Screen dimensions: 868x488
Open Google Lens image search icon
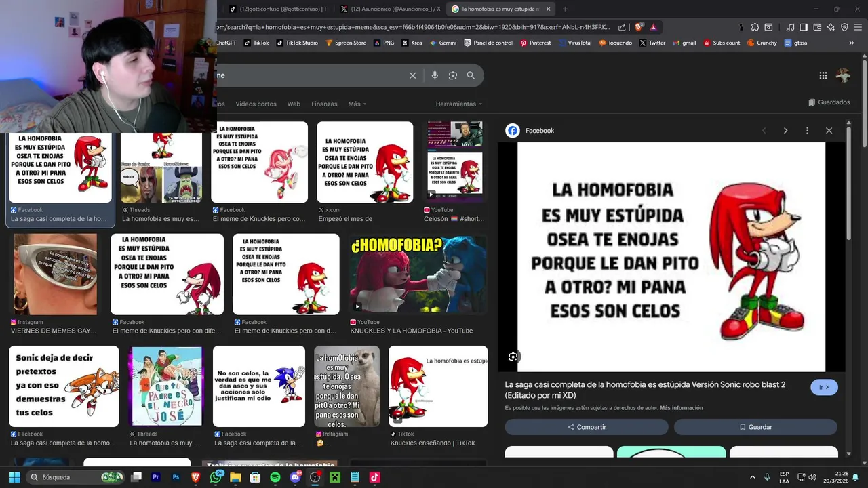pos(453,75)
